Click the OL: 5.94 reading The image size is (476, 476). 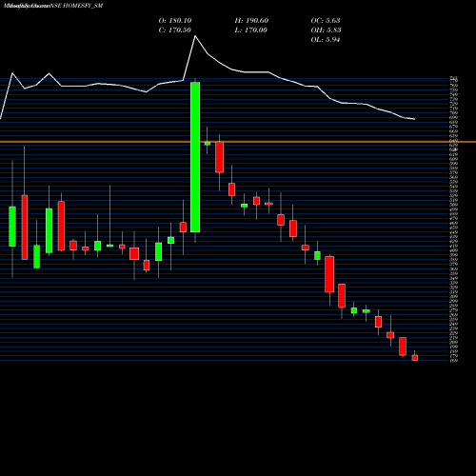(326, 40)
